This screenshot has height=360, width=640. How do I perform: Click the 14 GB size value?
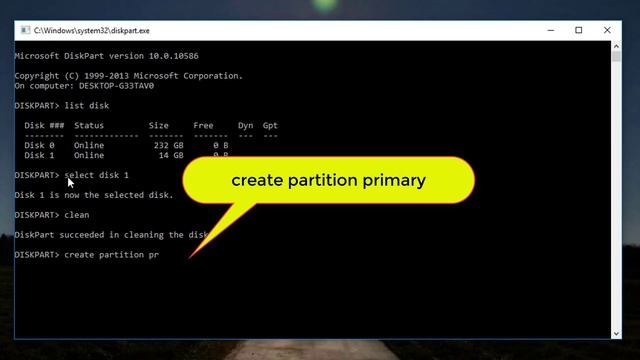coord(171,155)
